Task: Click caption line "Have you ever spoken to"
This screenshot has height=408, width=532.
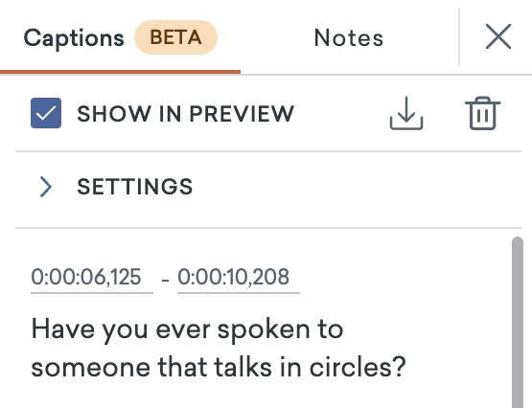Action: point(187,330)
